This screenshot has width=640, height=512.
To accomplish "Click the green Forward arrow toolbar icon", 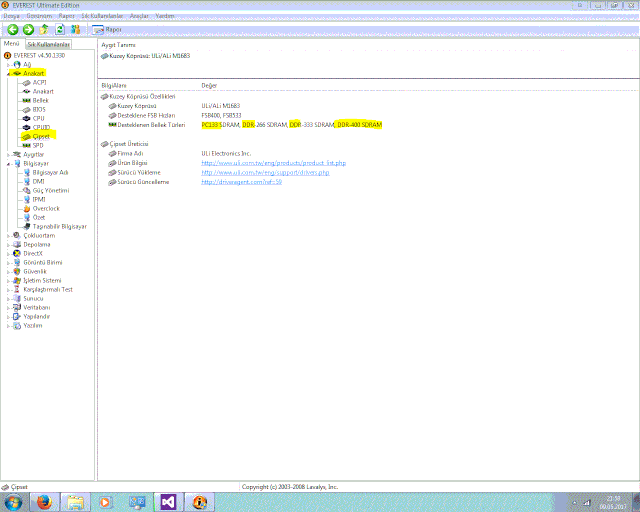I will click(x=28, y=29).
